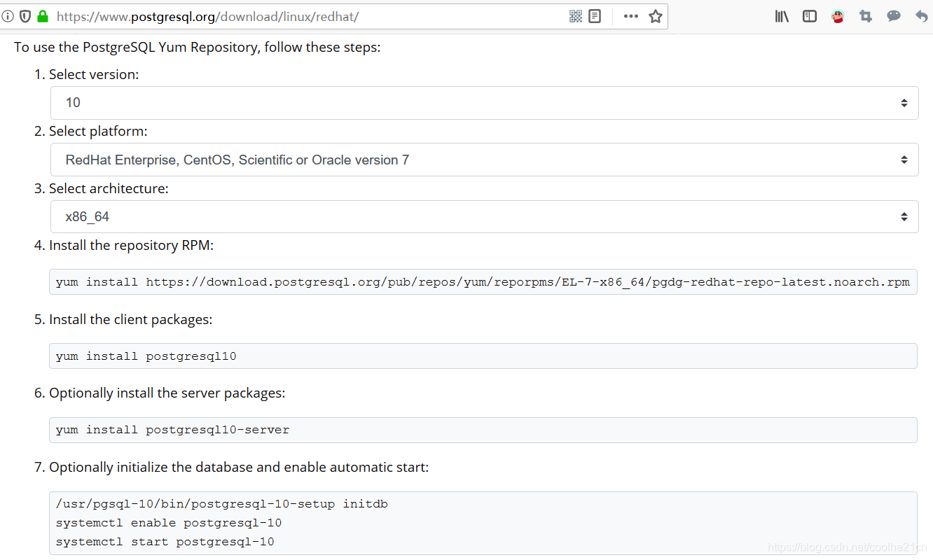Click the postgresql-10-setup initdb line
Screen dimensions: 933x560
click(222, 504)
